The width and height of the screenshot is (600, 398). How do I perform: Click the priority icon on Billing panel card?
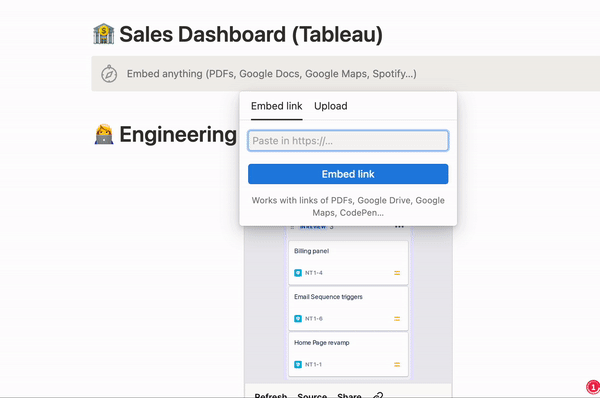397,273
